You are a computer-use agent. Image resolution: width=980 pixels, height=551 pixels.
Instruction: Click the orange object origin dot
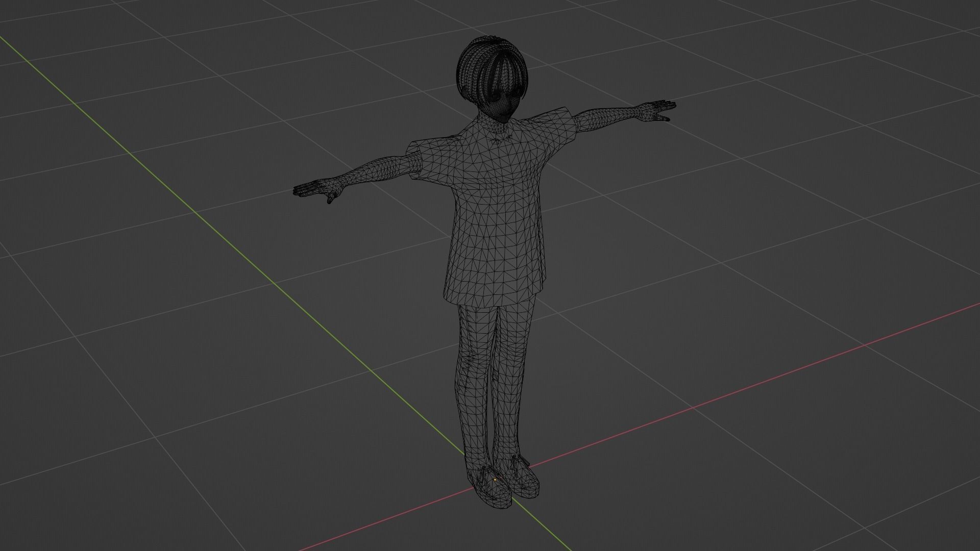[495, 480]
